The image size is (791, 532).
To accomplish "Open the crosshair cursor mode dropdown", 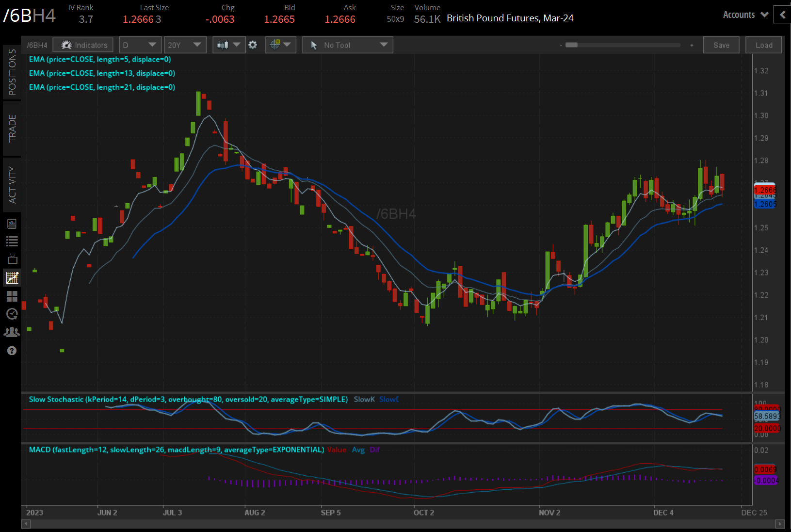I will tap(280, 45).
